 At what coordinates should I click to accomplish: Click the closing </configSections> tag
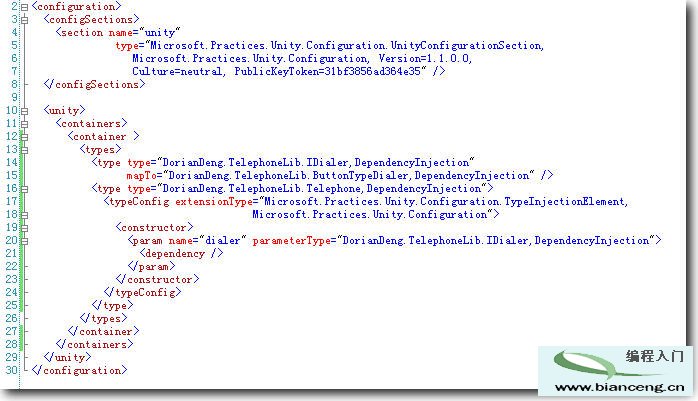pos(94,85)
